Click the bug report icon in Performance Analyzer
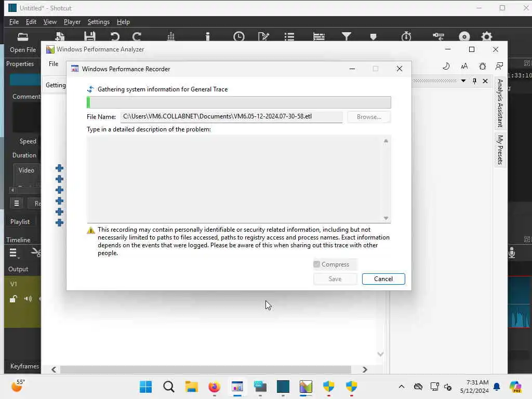532x399 pixels. click(x=483, y=66)
